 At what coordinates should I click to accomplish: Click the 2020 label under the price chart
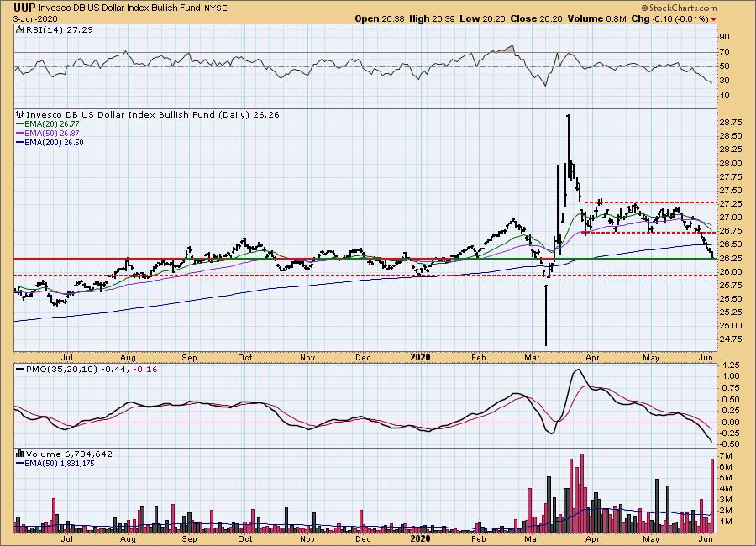pos(420,357)
